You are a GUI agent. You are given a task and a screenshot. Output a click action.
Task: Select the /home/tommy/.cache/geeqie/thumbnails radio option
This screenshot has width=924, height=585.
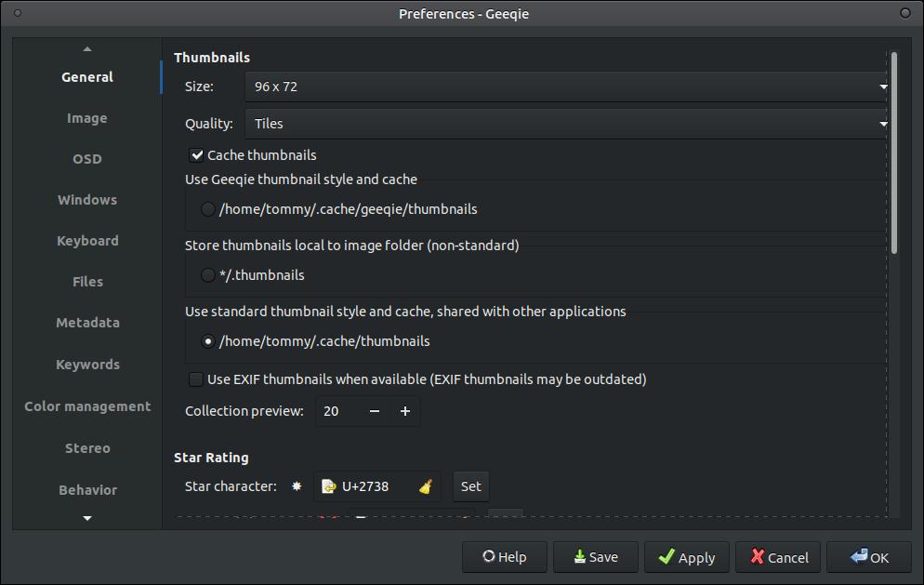(207, 209)
